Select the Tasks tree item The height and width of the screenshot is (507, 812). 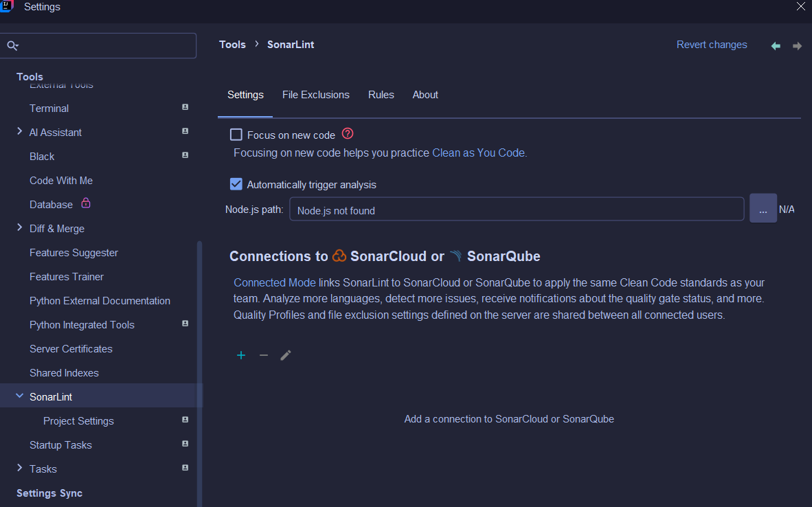click(43, 469)
